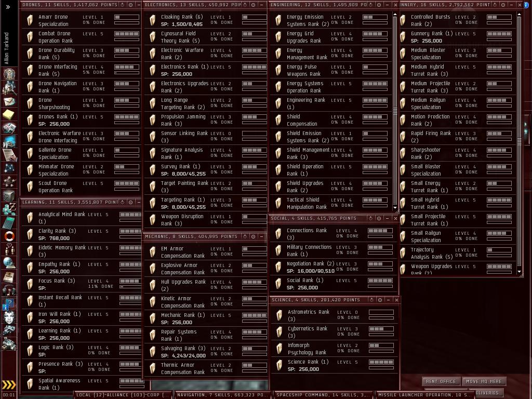532x399 pixels.
Task: Open the agent face portrait icon
Action: click(x=9, y=317)
